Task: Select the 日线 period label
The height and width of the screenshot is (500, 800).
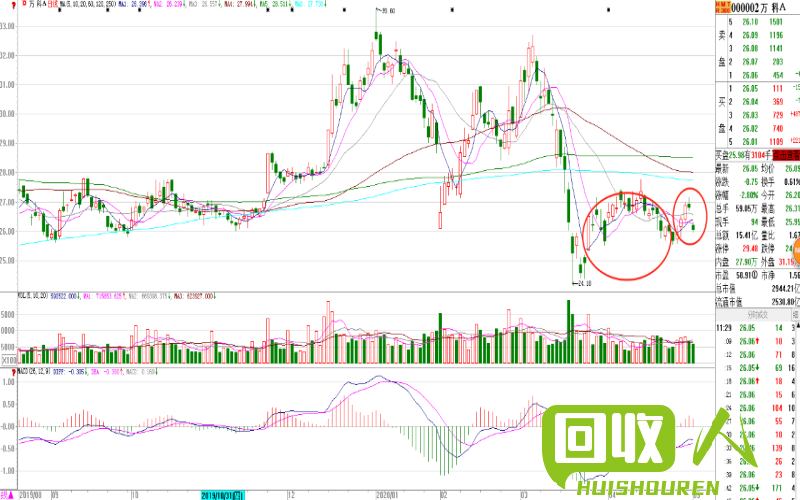Action: coord(53,4)
